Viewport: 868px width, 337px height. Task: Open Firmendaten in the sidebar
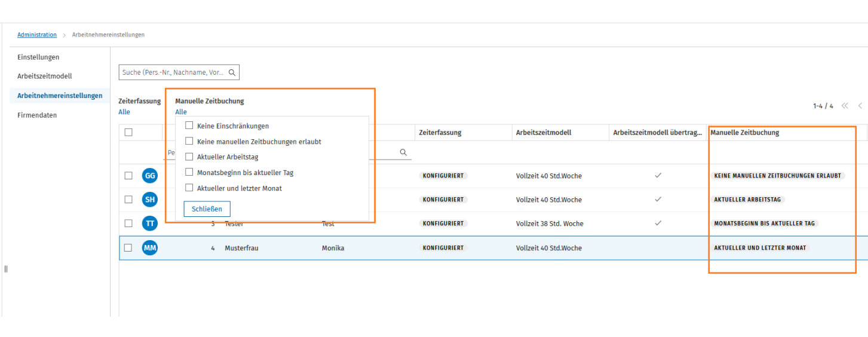coord(37,115)
